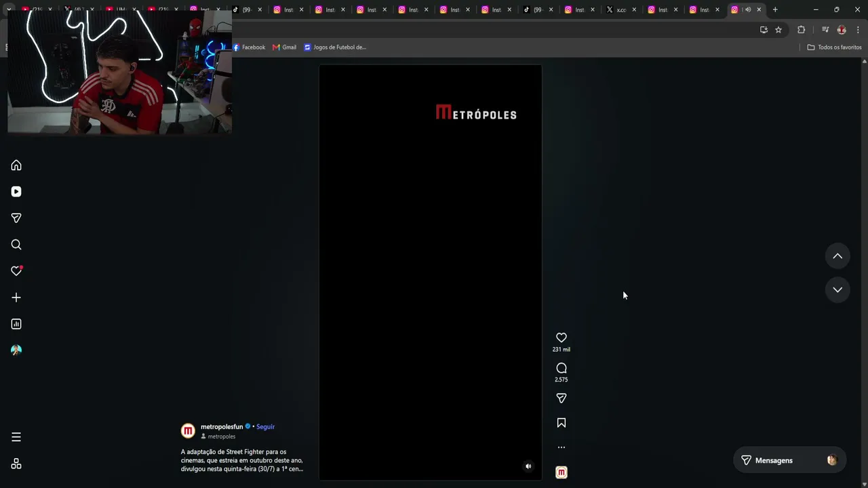
Task: Click the 2.575 comments count
Action: click(x=561, y=380)
